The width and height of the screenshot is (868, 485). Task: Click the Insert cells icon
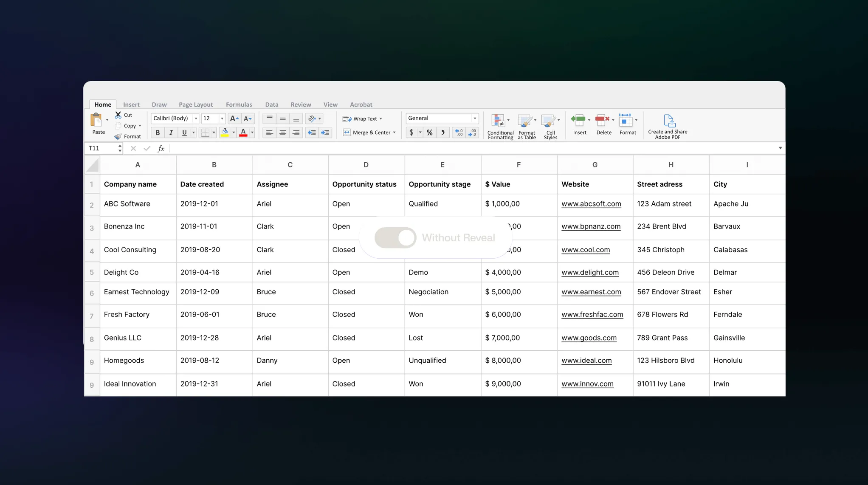pos(578,120)
